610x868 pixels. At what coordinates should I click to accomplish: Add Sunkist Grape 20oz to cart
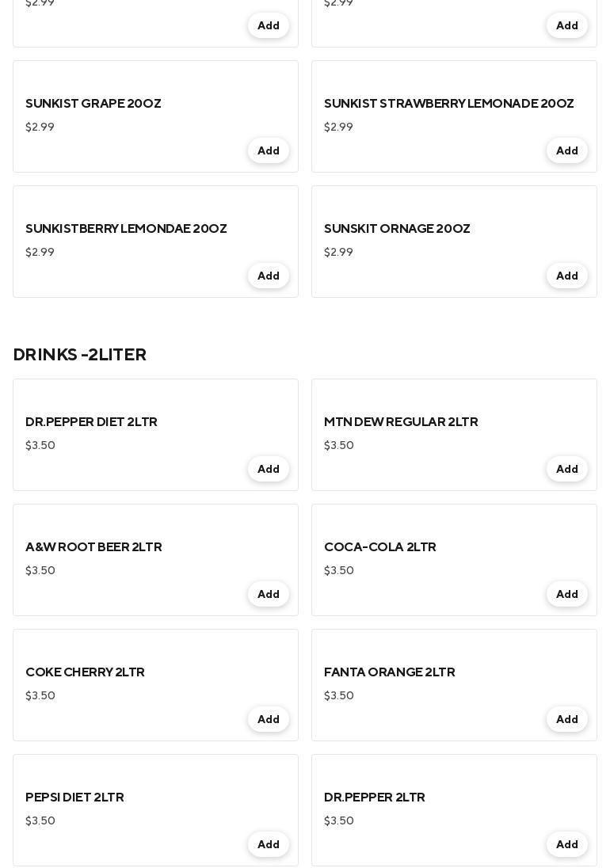coord(269,151)
